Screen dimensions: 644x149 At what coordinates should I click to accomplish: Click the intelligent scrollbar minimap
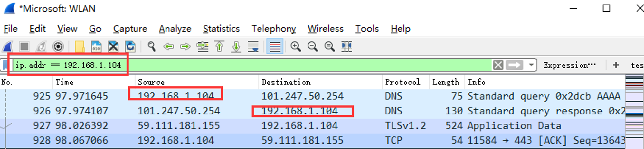pyautogui.click(x=634, y=111)
